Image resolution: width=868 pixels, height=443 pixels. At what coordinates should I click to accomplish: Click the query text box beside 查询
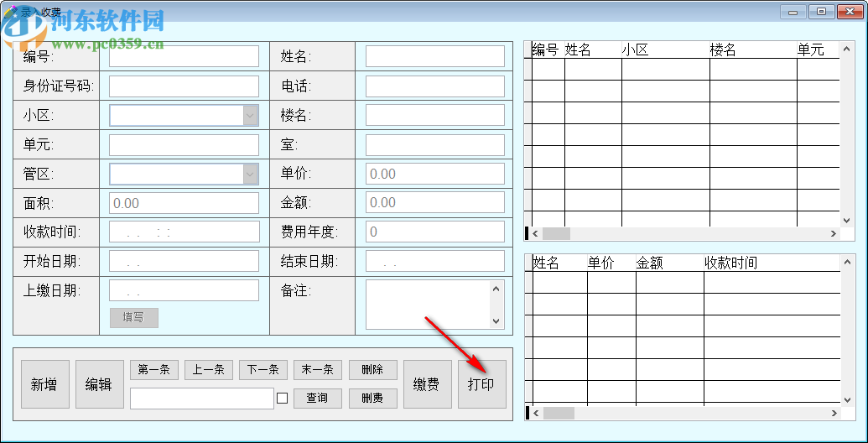tap(202, 399)
